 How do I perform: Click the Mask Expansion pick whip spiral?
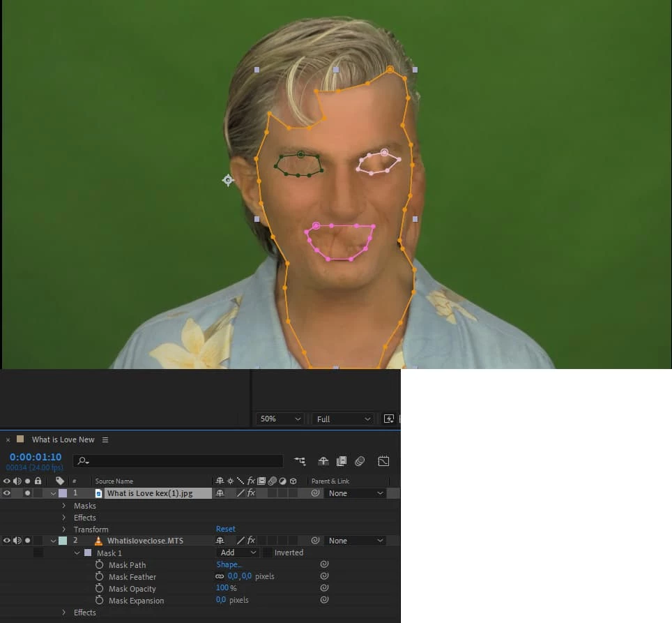324,599
